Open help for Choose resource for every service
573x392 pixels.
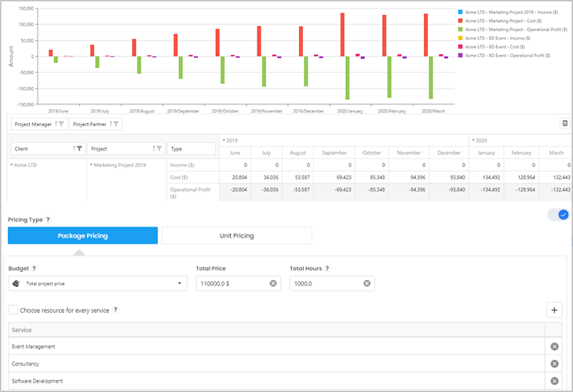(x=115, y=310)
